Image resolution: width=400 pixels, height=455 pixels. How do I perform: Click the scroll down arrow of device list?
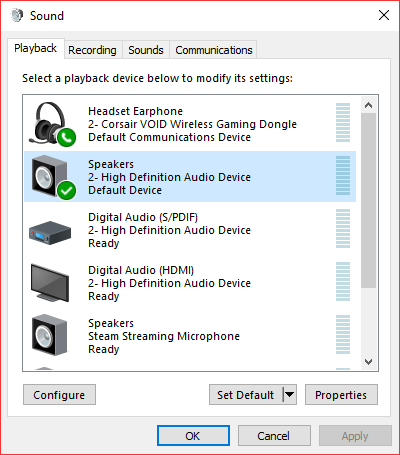point(368,362)
